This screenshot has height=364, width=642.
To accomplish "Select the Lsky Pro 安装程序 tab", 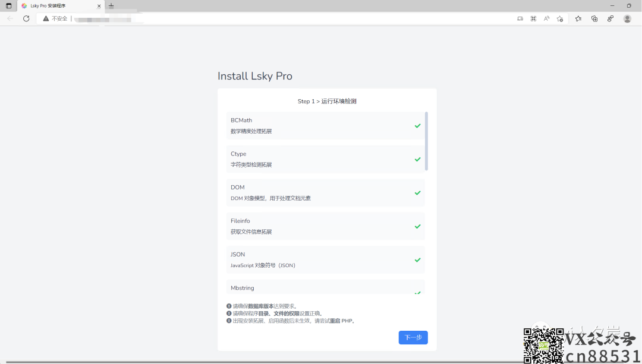I will 61,6.
